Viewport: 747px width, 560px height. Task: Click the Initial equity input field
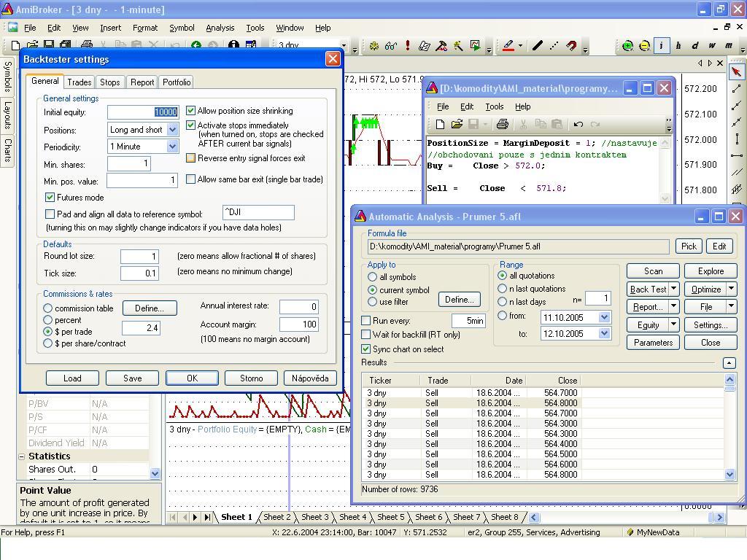(142, 112)
